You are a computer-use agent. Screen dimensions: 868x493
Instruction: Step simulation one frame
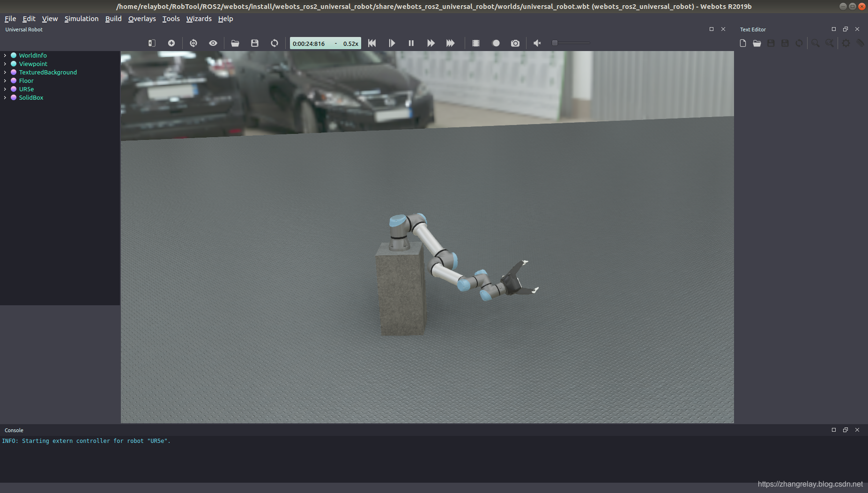tap(392, 43)
